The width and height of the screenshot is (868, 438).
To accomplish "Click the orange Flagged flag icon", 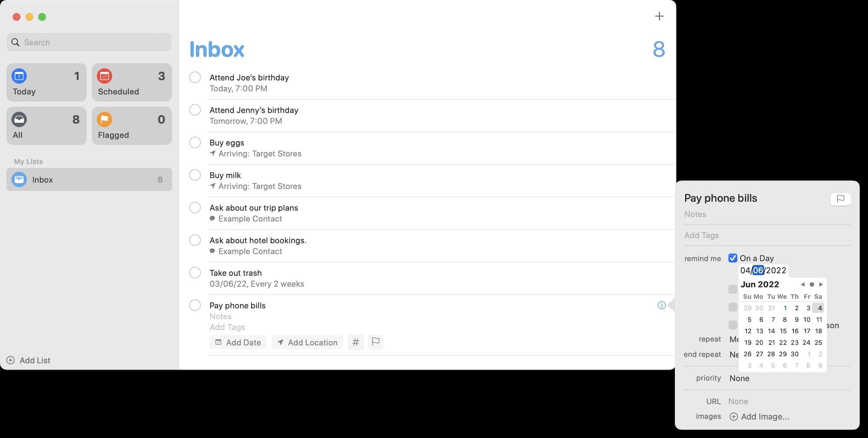I will coord(104,119).
